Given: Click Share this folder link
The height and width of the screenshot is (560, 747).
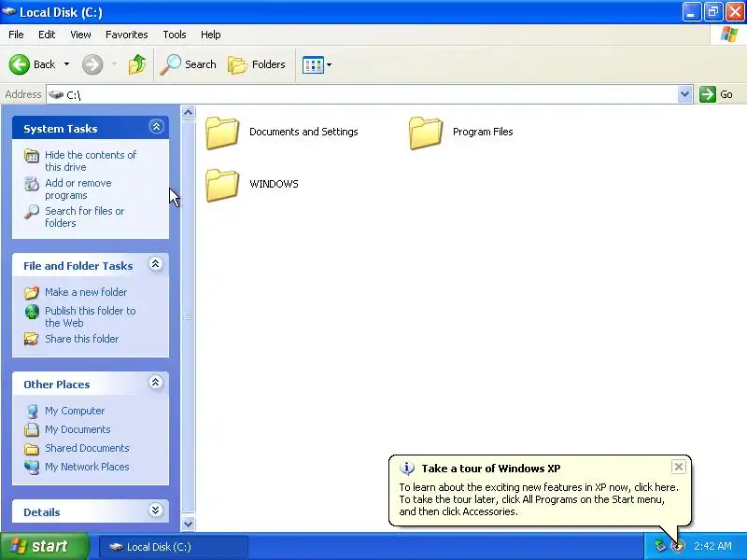Looking at the screenshot, I should tap(82, 339).
